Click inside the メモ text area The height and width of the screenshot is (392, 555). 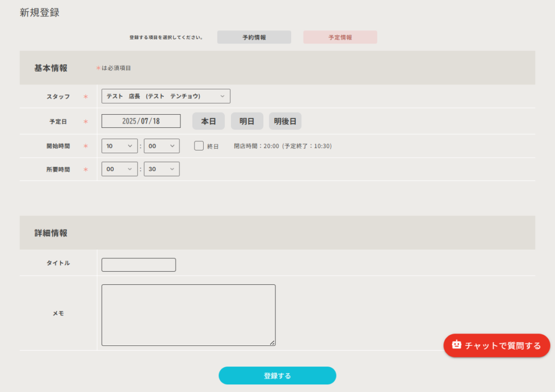(188, 315)
